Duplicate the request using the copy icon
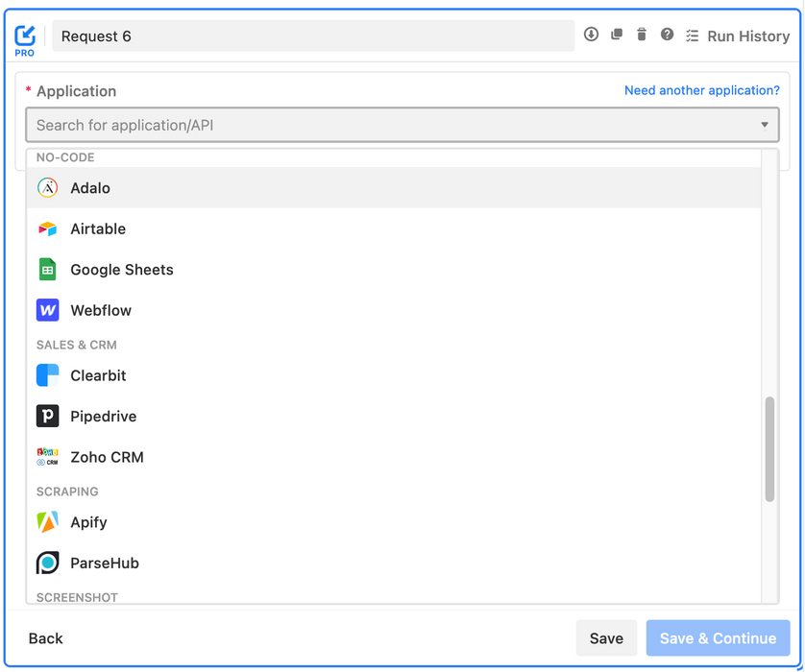805x672 pixels. (x=616, y=35)
